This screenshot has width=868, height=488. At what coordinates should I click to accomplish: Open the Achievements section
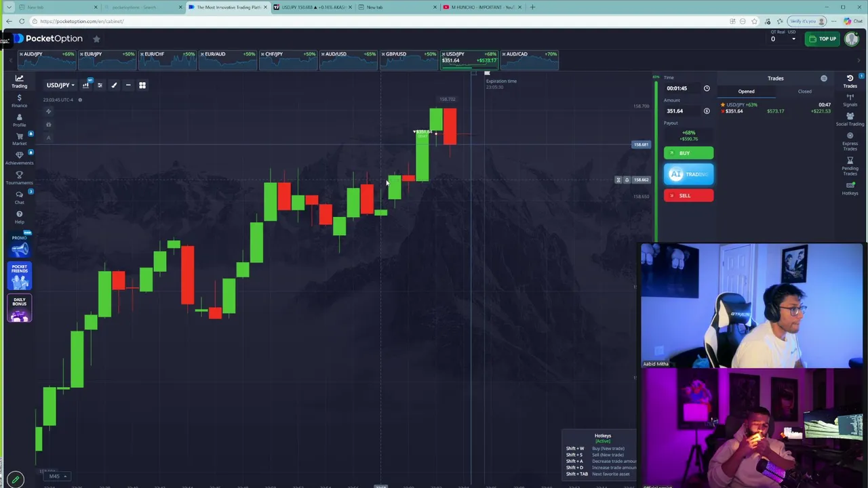point(19,159)
